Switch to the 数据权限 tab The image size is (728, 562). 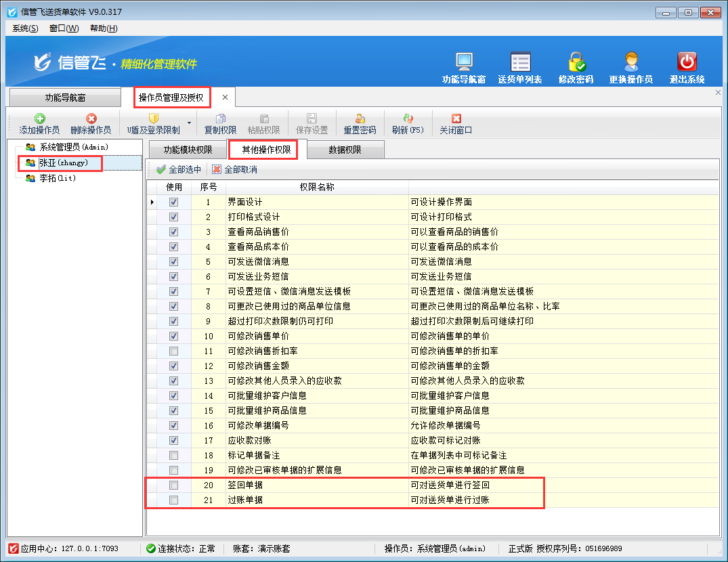[345, 150]
